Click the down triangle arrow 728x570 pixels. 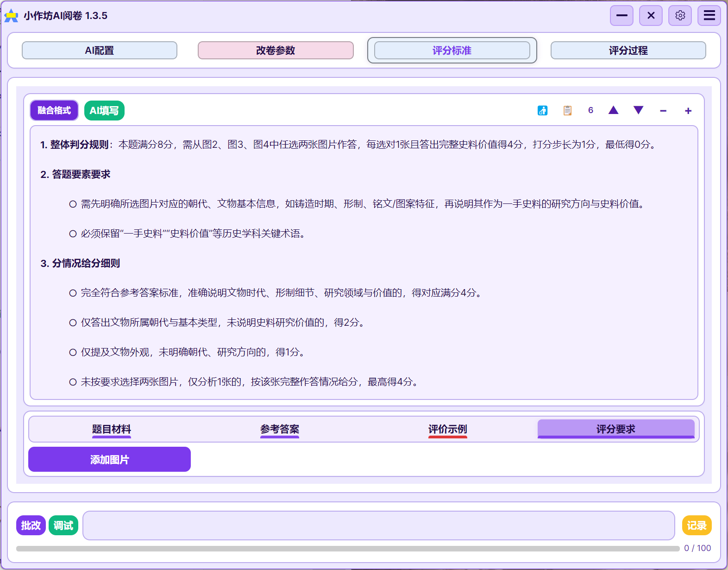tap(638, 110)
